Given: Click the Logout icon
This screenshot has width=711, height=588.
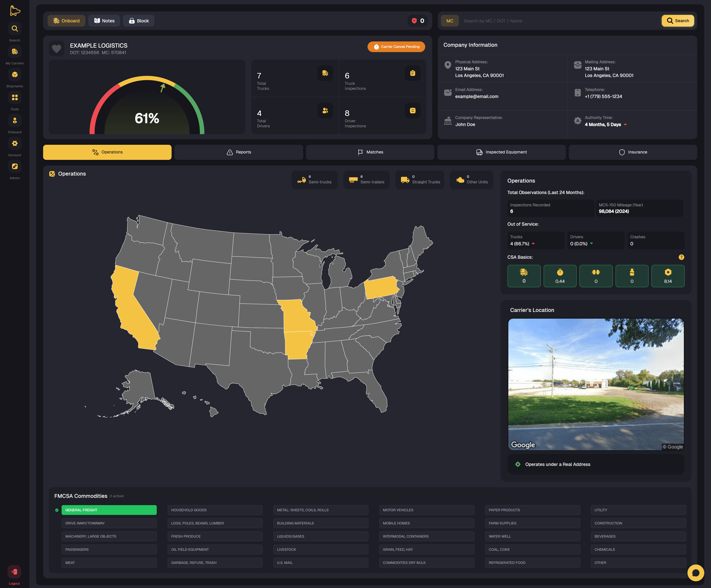Looking at the screenshot, I should click(14, 572).
